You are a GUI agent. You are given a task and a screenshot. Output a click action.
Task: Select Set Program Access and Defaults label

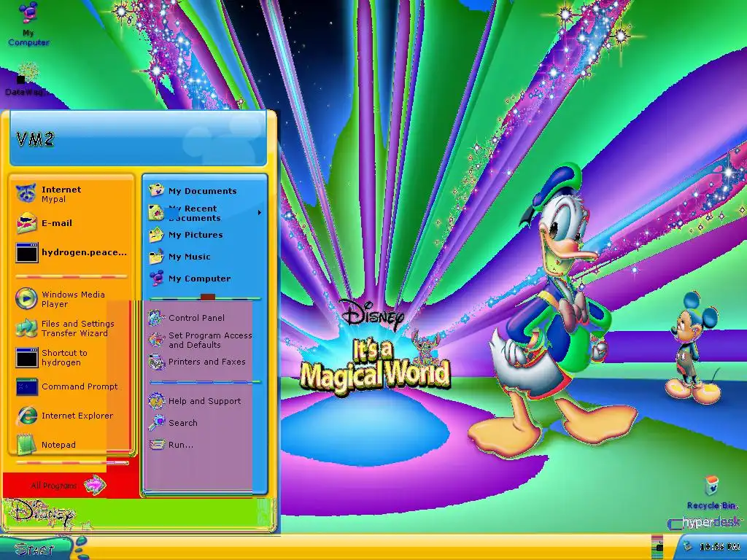click(x=210, y=340)
